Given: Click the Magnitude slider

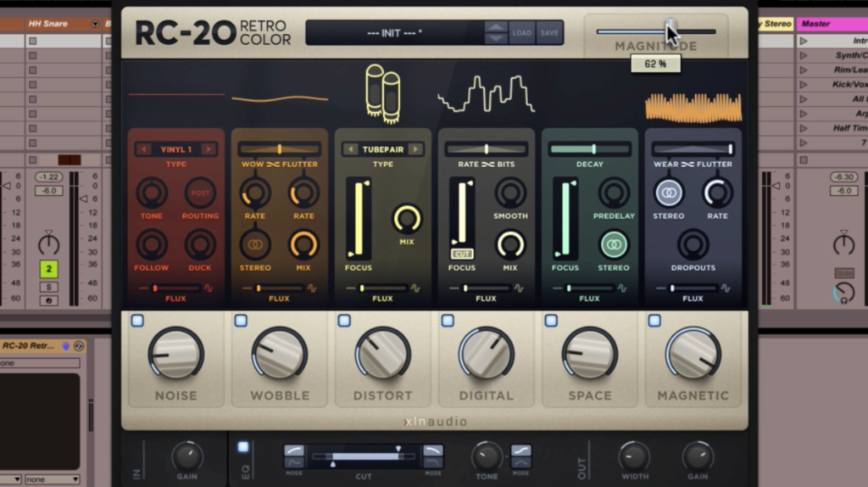Looking at the screenshot, I should [656, 31].
